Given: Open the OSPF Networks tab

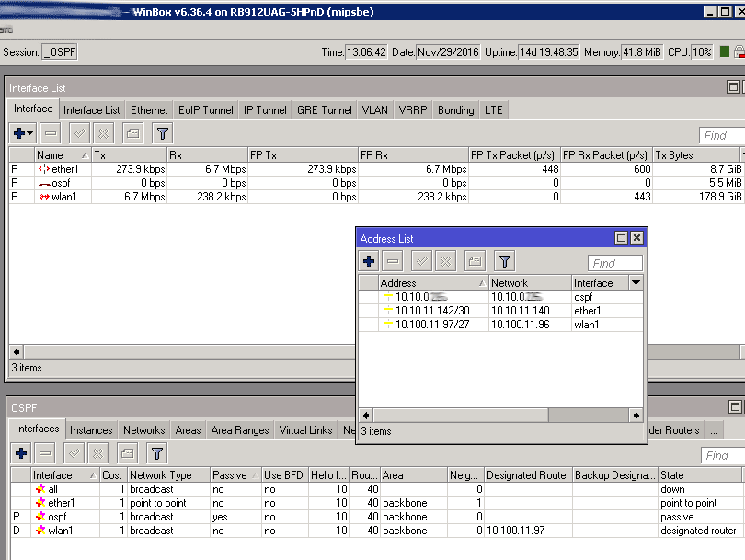Looking at the screenshot, I should pos(144,430).
